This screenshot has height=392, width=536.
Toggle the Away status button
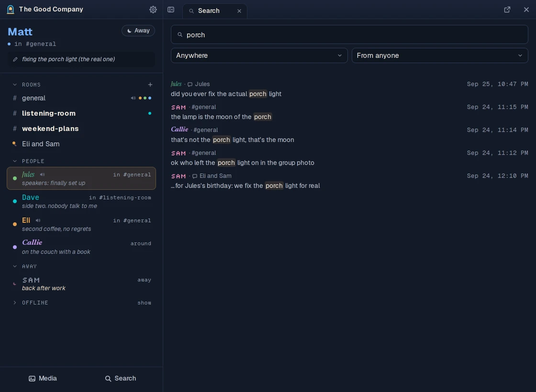pyautogui.click(x=138, y=31)
